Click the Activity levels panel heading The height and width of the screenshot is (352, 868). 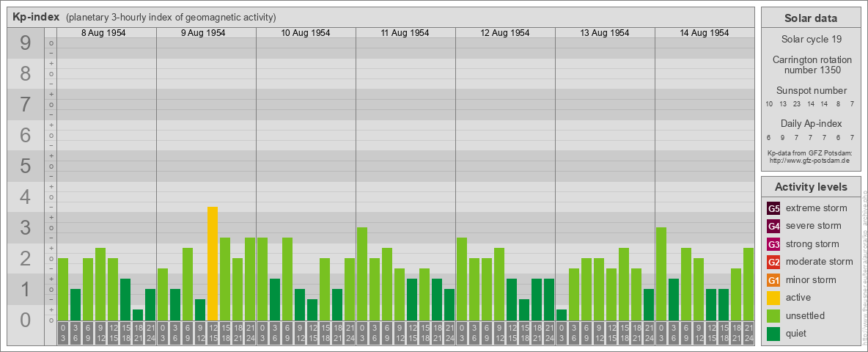tap(810, 187)
